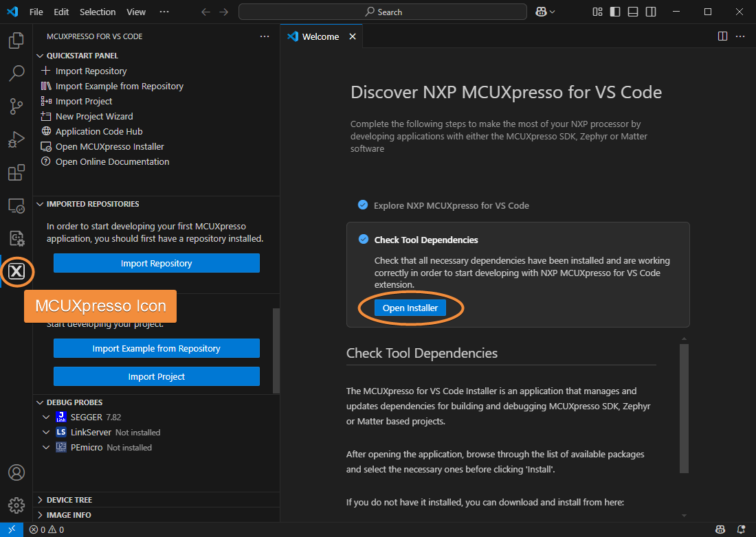The height and width of the screenshot is (537, 756).
Task: Open notifications bell in status bar
Action: point(741,529)
